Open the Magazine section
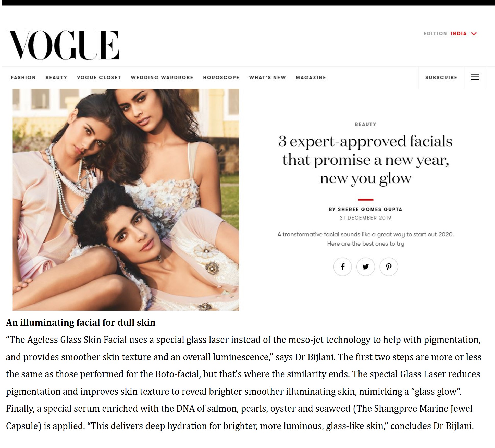 pos(311,77)
